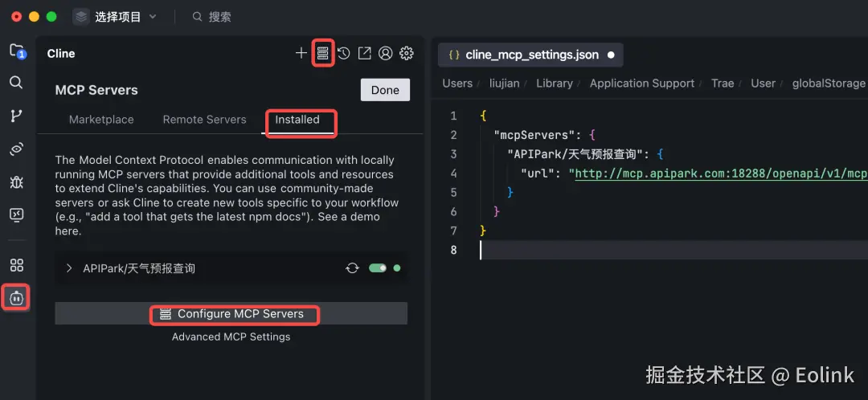Toggle the APIPark/天气预报查询 server switch
This screenshot has width=868, height=400.
378,268
